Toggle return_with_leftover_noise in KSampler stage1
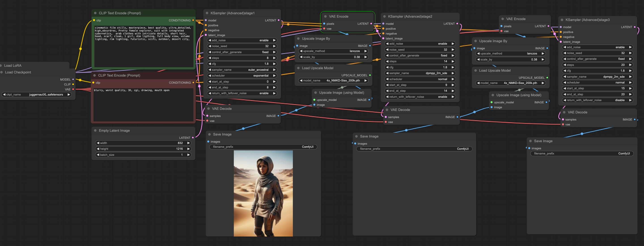 coord(242,93)
